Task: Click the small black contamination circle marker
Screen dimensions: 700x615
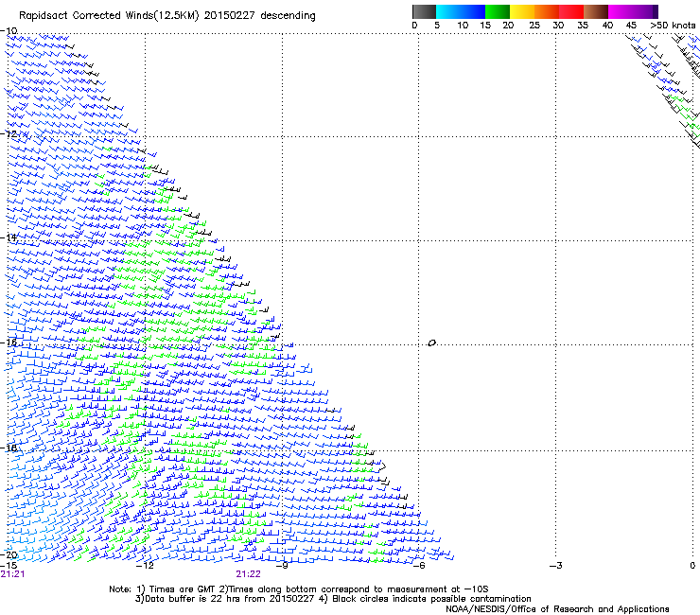Action: [x=431, y=343]
